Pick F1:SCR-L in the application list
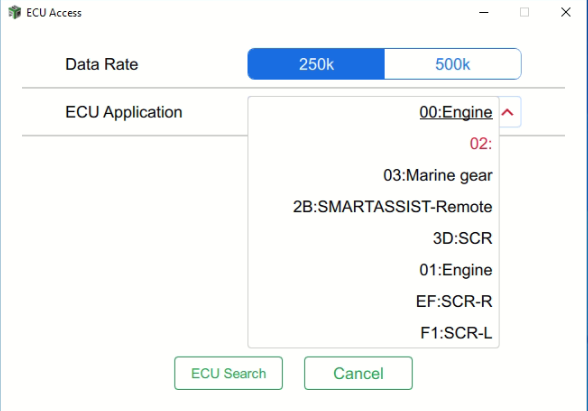This screenshot has width=588, height=411. pos(374,333)
